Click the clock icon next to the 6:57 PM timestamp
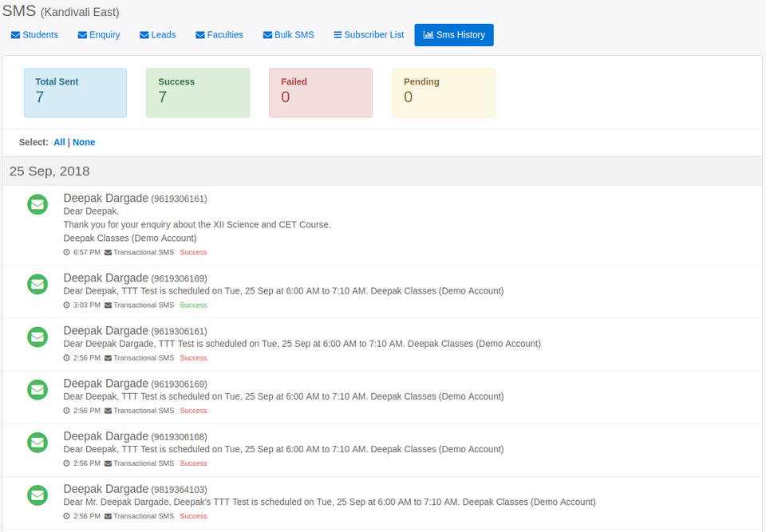766x532 pixels. click(x=67, y=251)
